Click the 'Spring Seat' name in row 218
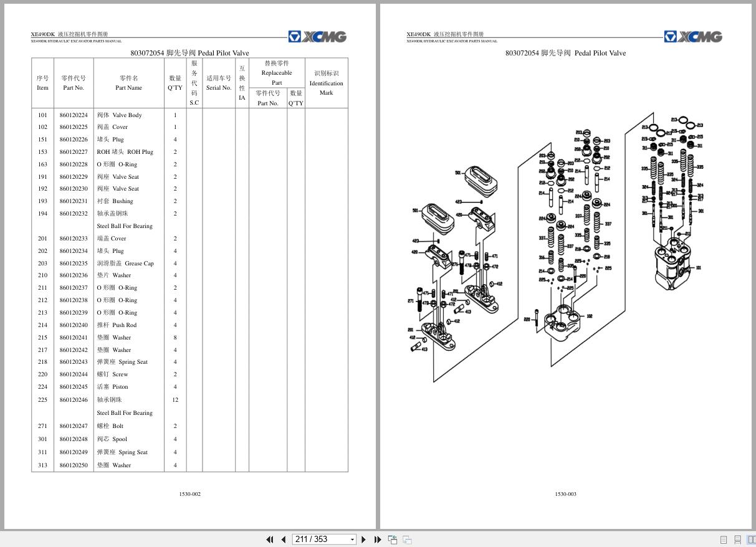The image size is (756, 547). tap(133, 362)
